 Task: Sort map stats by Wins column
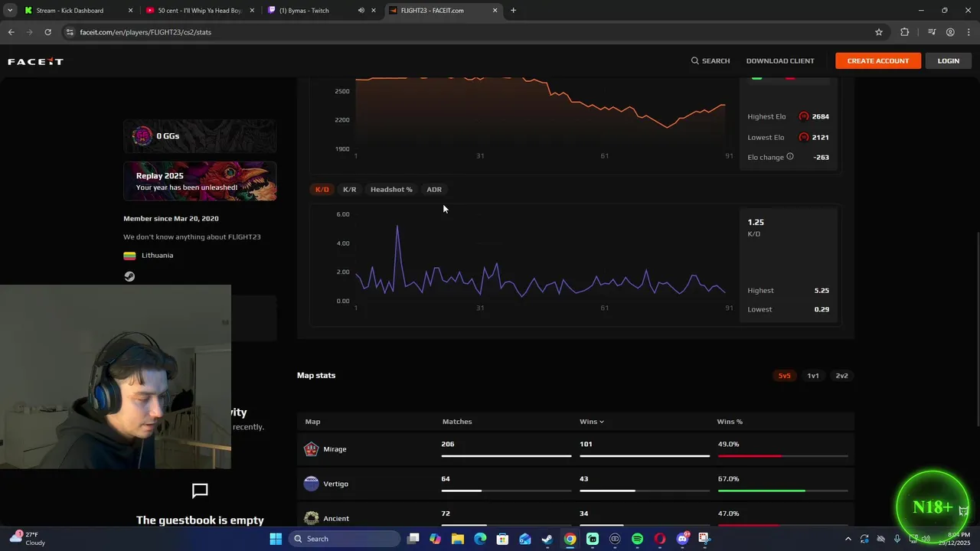click(591, 422)
